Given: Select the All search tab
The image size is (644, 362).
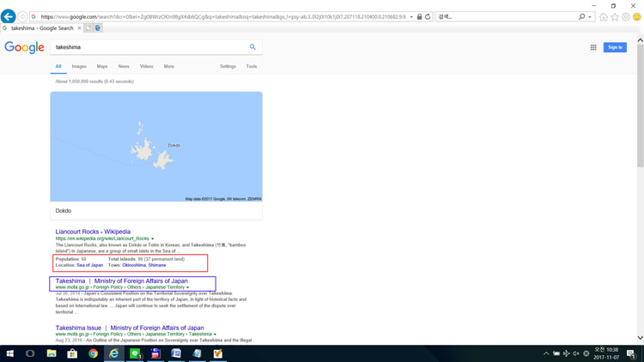Looking at the screenshot, I should tap(58, 66).
